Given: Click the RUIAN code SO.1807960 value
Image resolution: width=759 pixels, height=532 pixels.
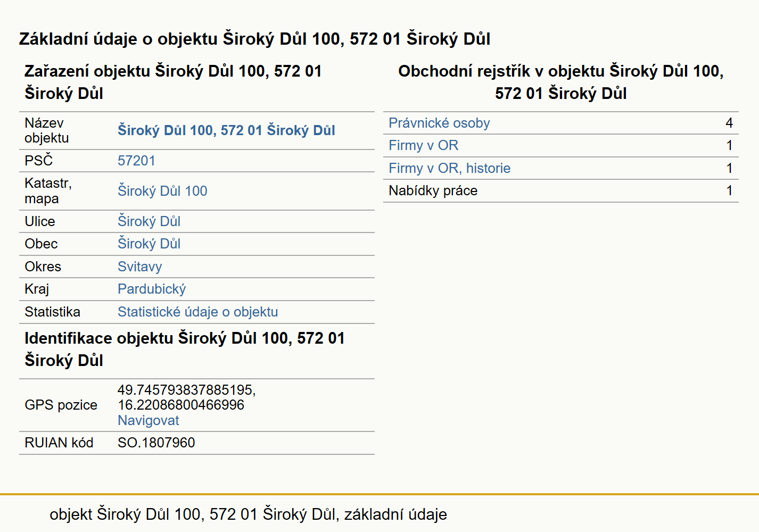Looking at the screenshot, I should coord(156,443).
